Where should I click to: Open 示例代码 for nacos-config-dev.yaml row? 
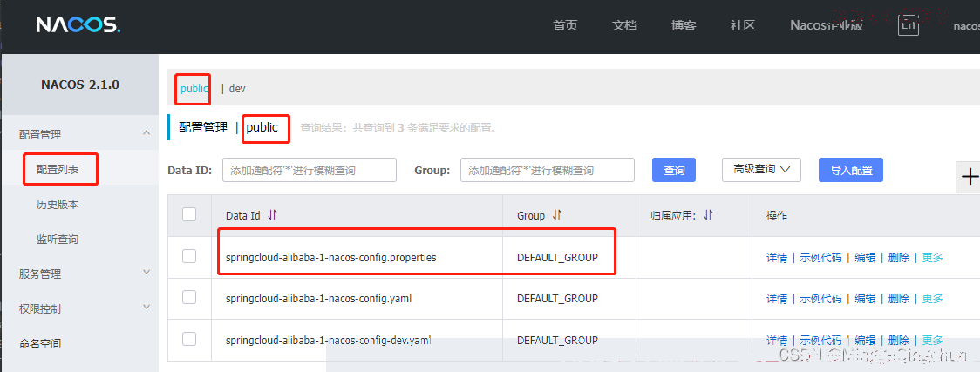(x=820, y=340)
